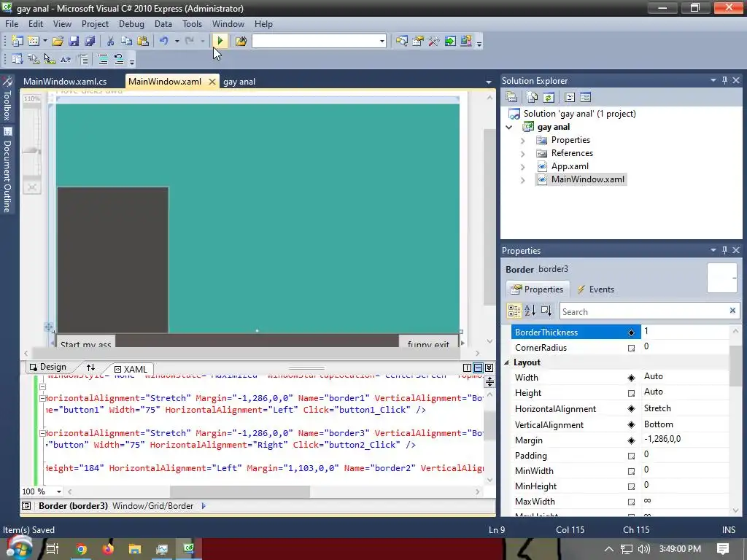Click the Extension Manager toolbar icon
The width and height of the screenshot is (747, 560).
coord(466,41)
